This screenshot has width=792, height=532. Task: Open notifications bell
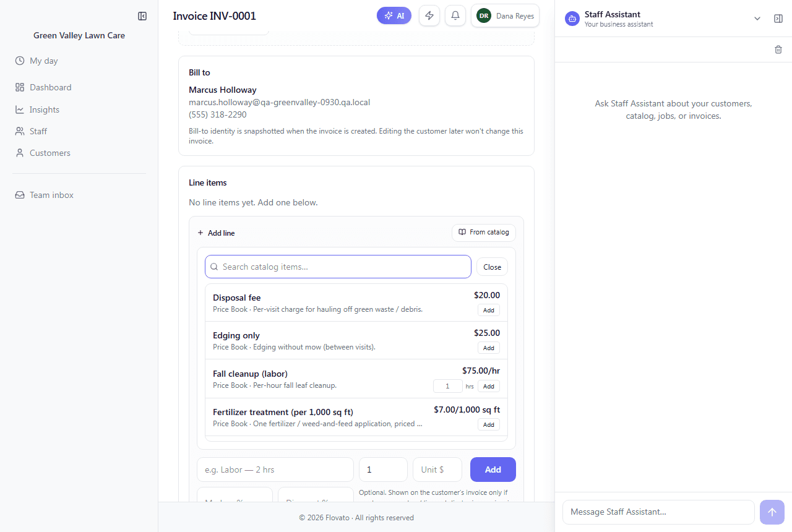[455, 16]
